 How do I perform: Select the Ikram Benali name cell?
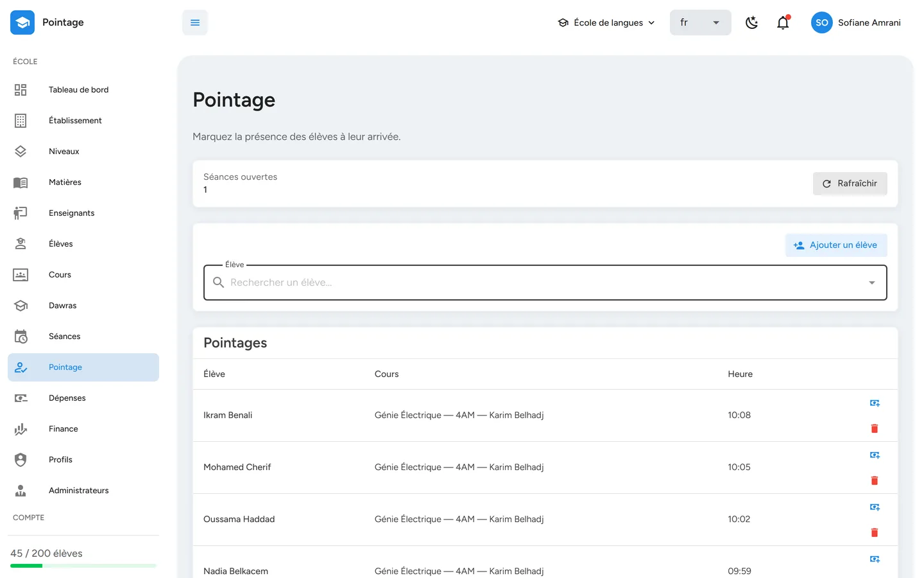228,415
